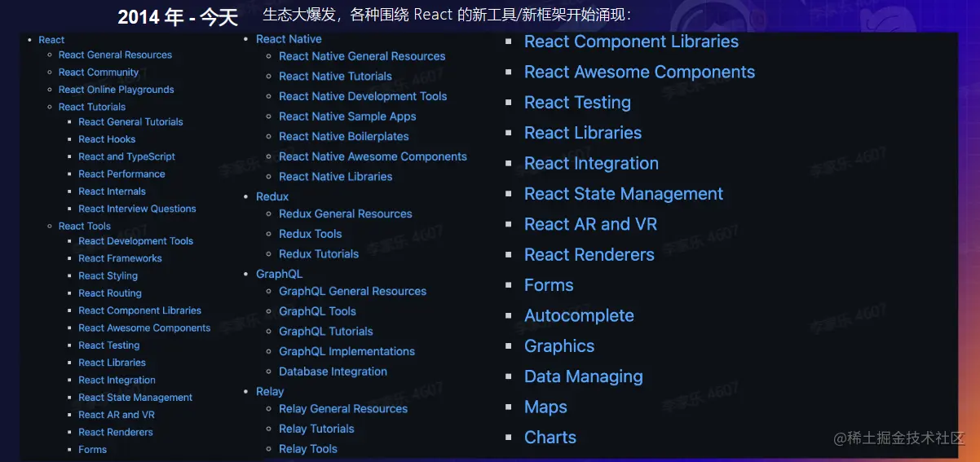Open the React Internals link
This screenshot has width=980, height=462.
click(x=112, y=191)
